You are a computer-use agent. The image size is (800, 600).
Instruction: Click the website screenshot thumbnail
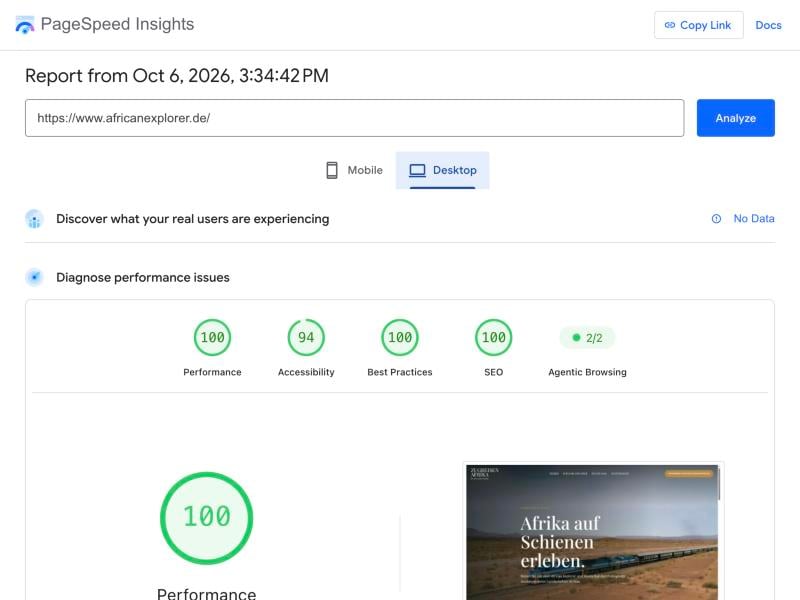[593, 531]
